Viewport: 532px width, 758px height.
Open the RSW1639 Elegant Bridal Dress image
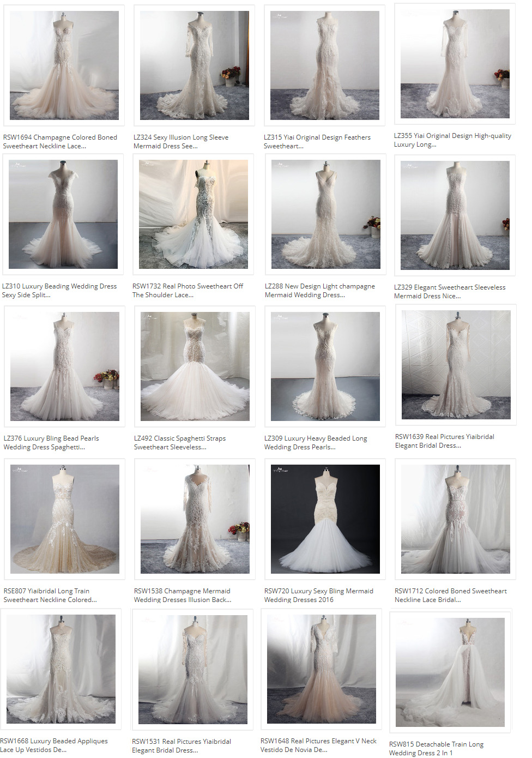[456, 365]
